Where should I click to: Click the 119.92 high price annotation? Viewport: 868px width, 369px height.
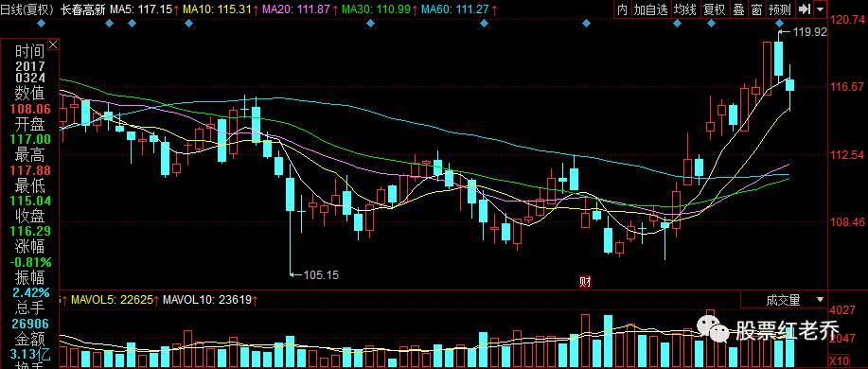pyautogui.click(x=809, y=32)
